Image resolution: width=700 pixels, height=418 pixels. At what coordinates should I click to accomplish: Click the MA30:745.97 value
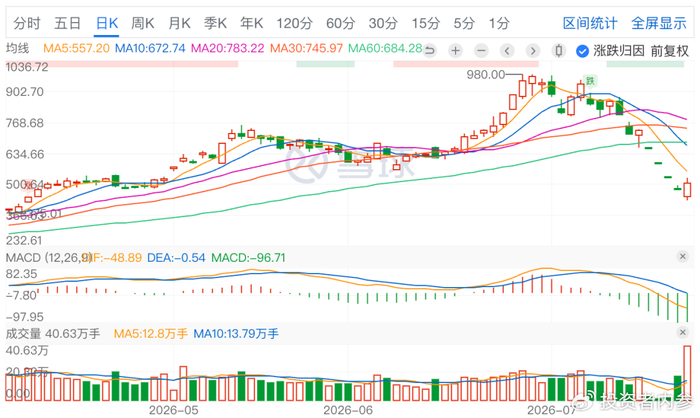click(x=306, y=48)
